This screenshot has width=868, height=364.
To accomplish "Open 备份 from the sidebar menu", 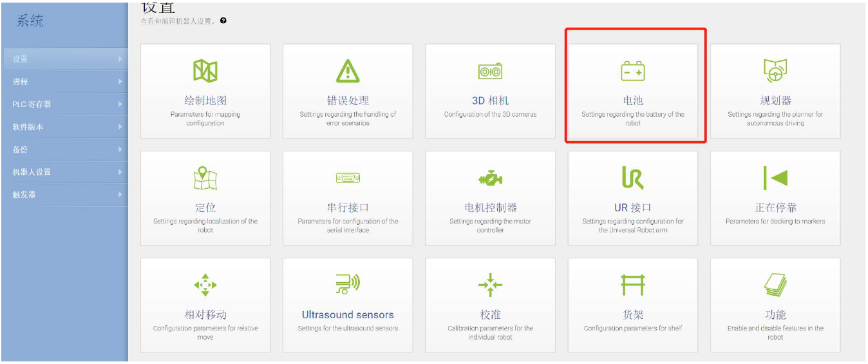I will pos(21,149).
